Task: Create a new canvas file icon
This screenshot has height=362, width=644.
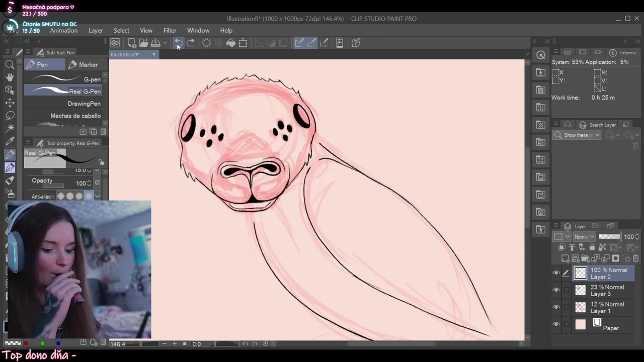Action: (x=131, y=43)
